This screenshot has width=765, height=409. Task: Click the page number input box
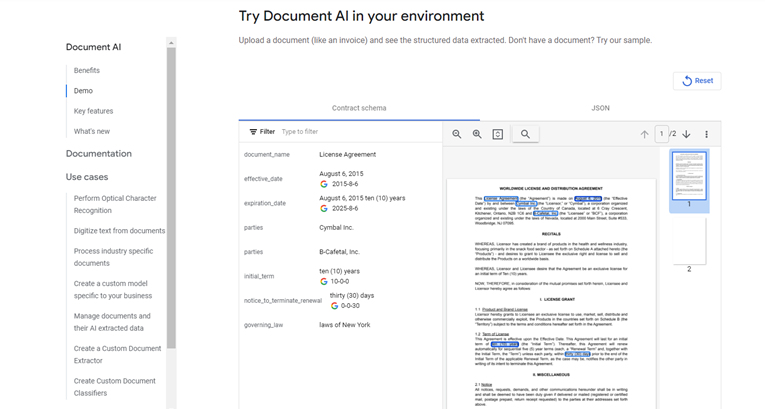click(661, 134)
